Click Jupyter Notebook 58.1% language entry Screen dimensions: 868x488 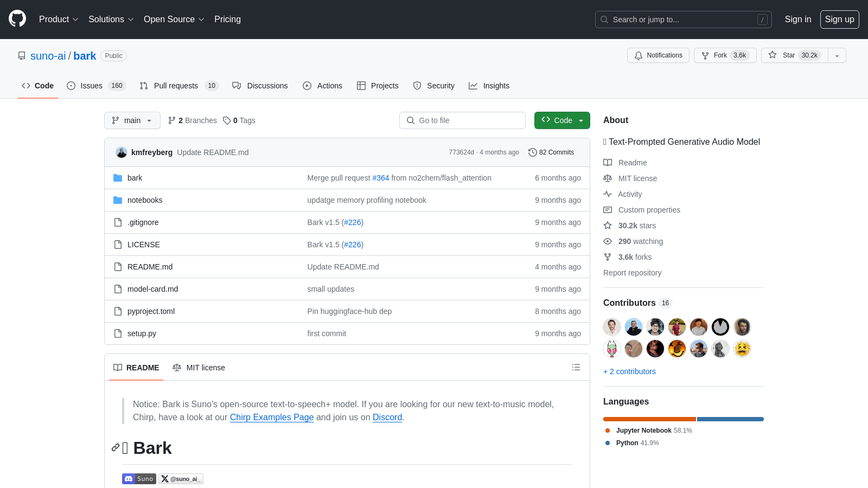[649, 431]
